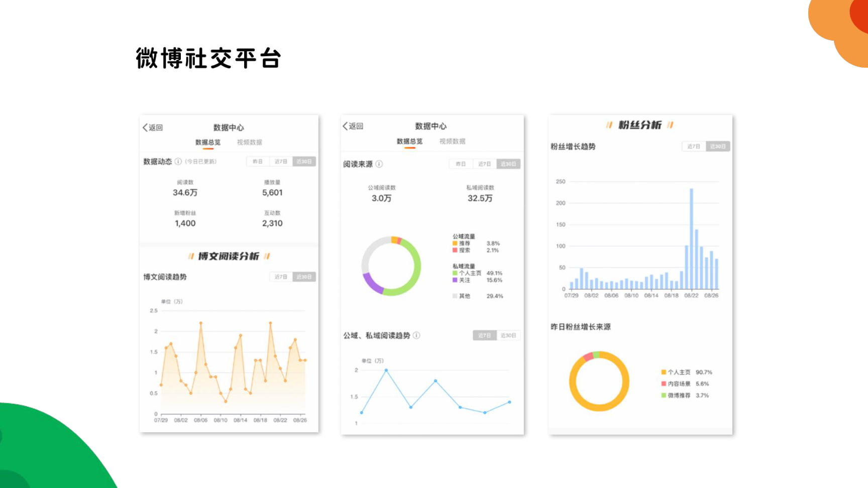Click the 博文阅读分析 section heading
868x488 pixels.
(229, 257)
